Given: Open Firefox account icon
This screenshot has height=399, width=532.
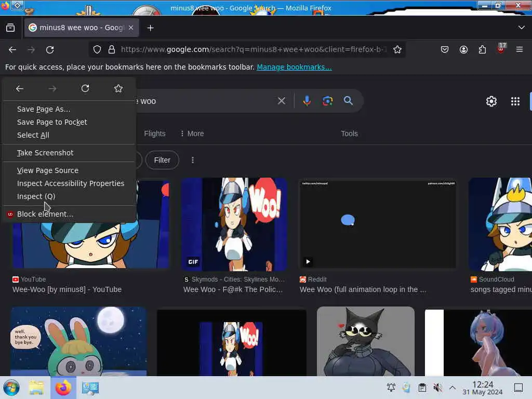Looking at the screenshot, I should [x=463, y=49].
